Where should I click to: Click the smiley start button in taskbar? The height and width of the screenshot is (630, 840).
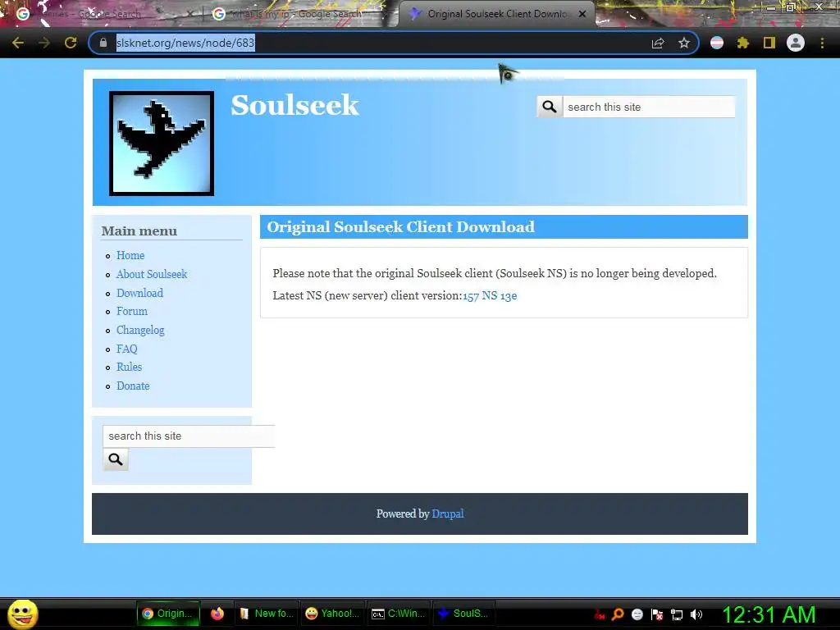[22, 614]
